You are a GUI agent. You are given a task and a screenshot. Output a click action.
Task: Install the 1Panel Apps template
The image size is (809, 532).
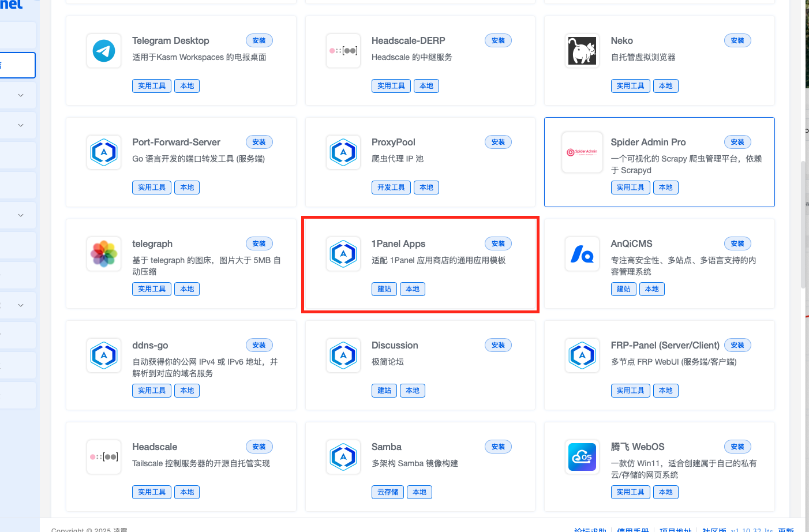(498, 243)
